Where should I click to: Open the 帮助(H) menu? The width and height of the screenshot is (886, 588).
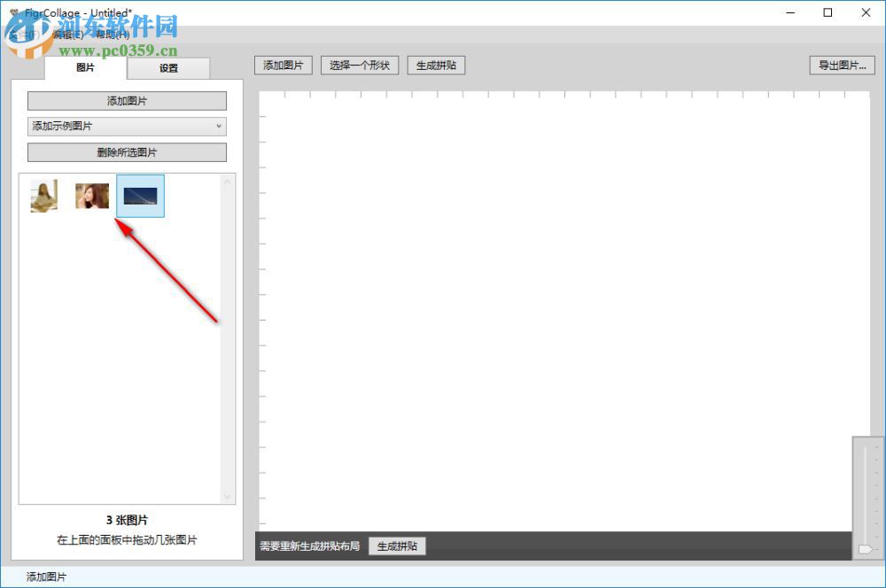click(x=114, y=35)
